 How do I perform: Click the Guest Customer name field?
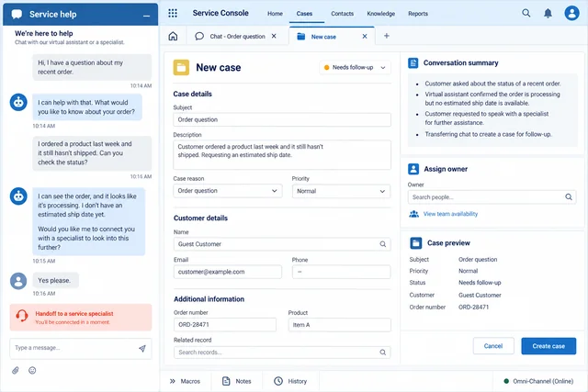tap(282, 244)
